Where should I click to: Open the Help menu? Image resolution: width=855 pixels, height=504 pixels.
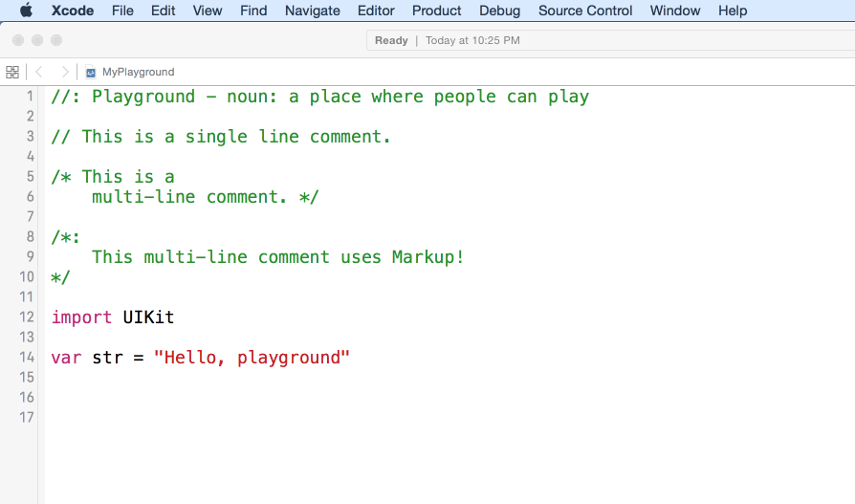coord(733,11)
